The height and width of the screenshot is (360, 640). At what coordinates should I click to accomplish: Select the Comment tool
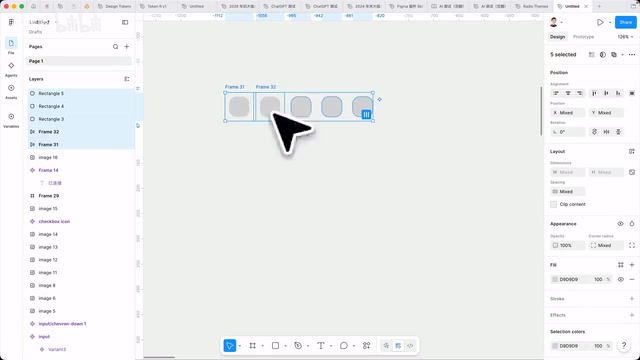click(344, 346)
